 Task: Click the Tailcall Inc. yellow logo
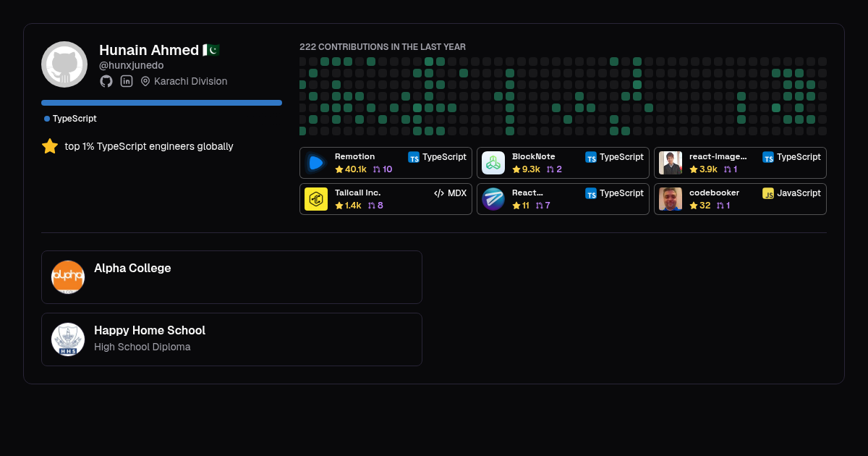316,199
